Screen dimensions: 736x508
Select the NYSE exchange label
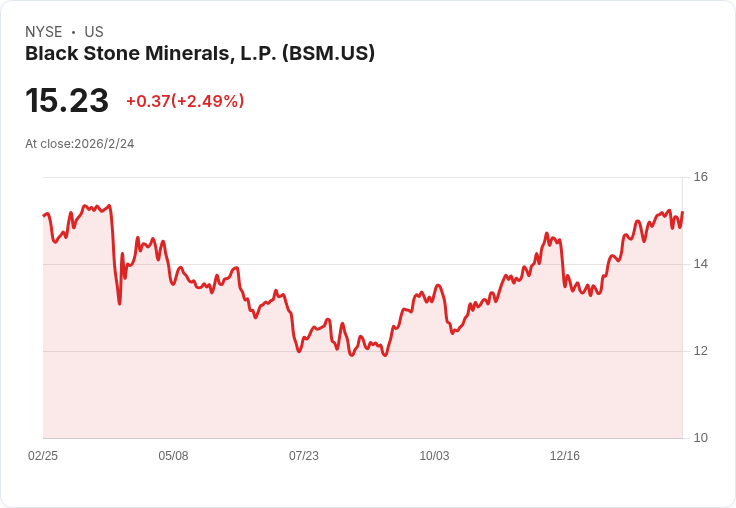pos(44,32)
